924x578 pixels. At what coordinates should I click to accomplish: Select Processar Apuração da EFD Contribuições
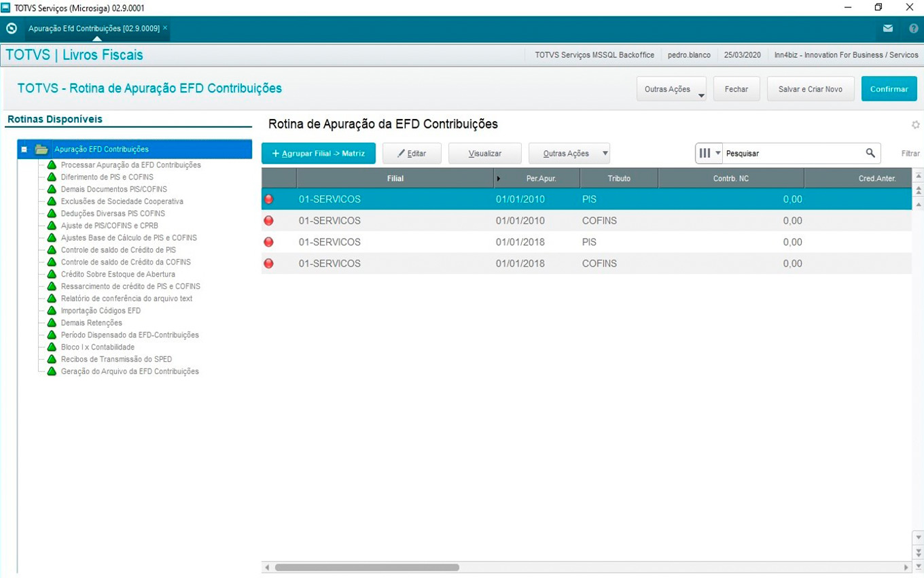point(130,165)
